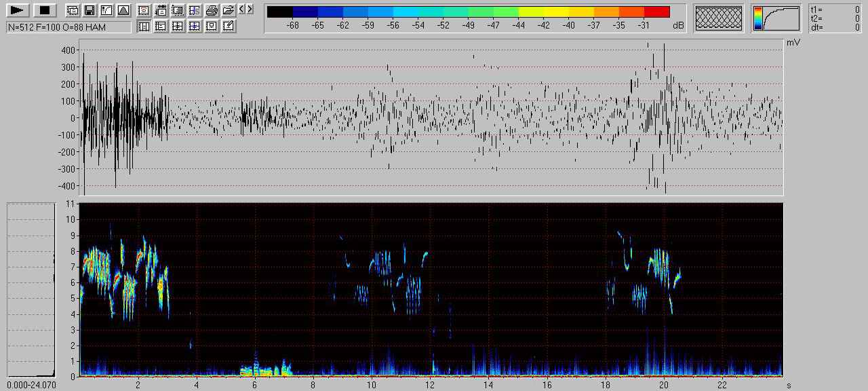Click the N=512 F=100 O=88 HAM parameter field
The width and height of the screenshot is (868, 391).
[68, 27]
